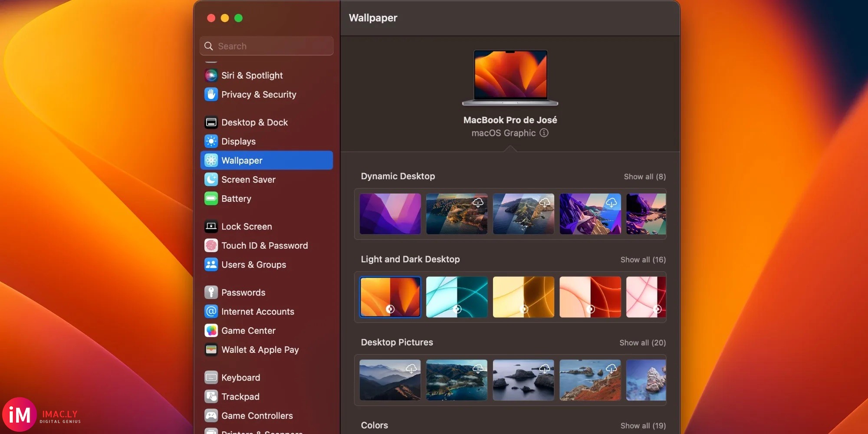
Task: Open Wallet & Apple Pay
Action: (x=260, y=350)
